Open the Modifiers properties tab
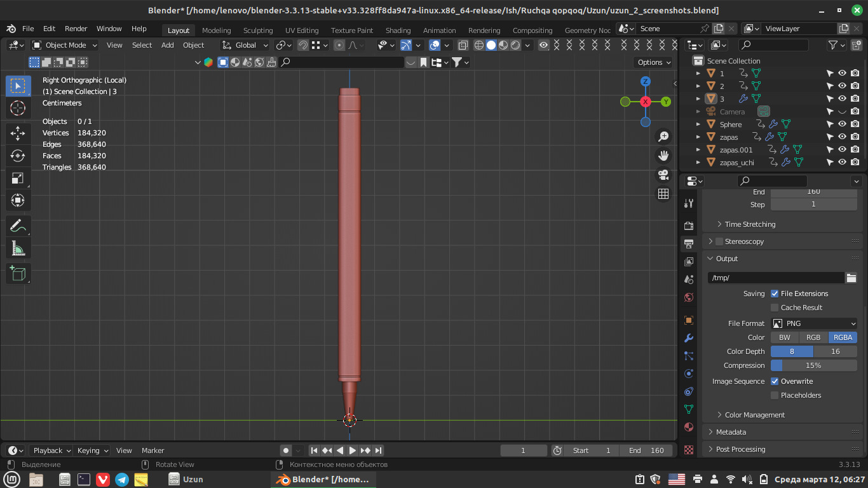The image size is (868, 488). click(689, 338)
